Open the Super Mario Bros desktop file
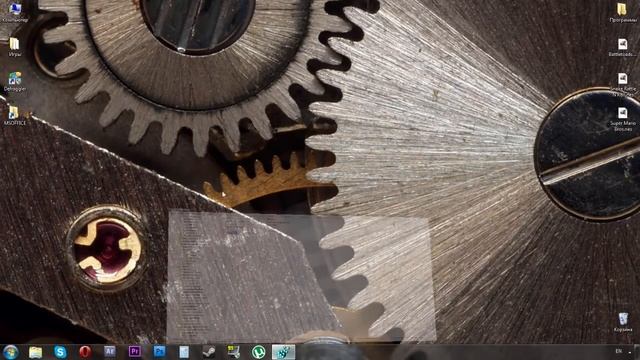 click(x=622, y=119)
